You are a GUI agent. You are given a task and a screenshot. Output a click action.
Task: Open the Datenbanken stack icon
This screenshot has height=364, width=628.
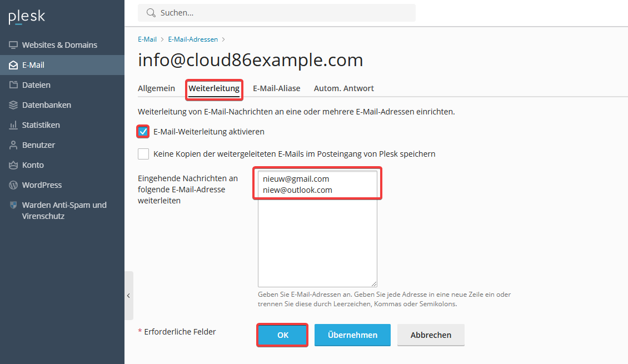13,105
